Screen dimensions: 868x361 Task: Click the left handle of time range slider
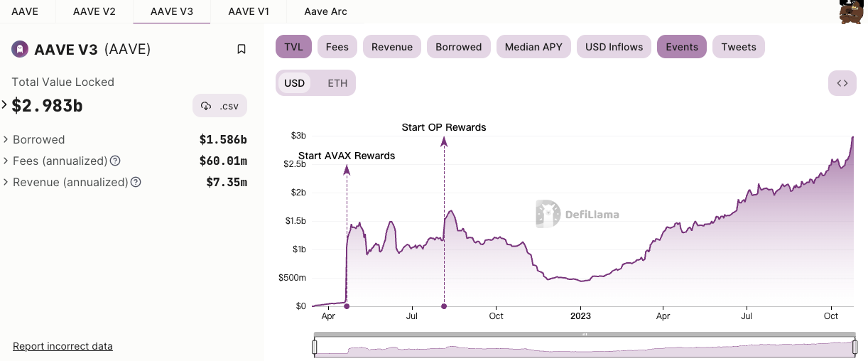coord(315,347)
